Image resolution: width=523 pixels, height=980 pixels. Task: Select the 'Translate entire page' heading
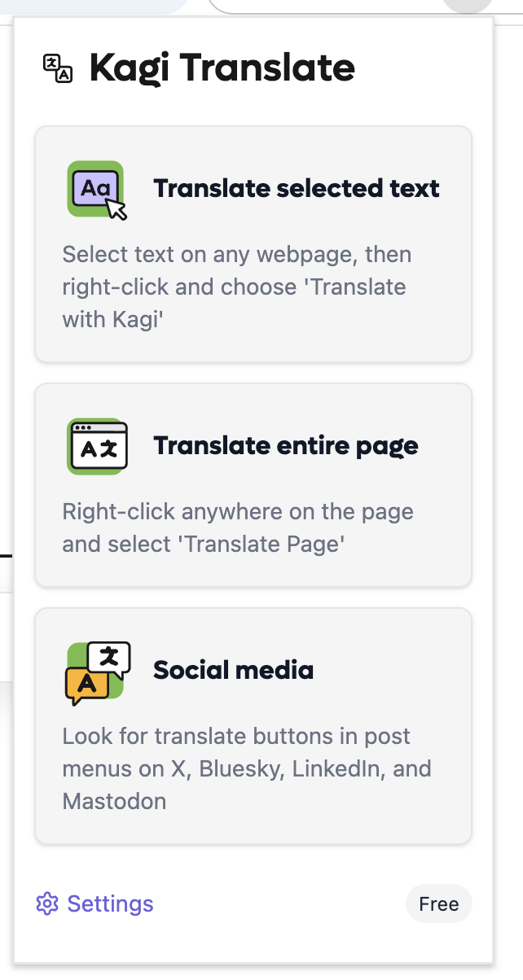(x=286, y=446)
